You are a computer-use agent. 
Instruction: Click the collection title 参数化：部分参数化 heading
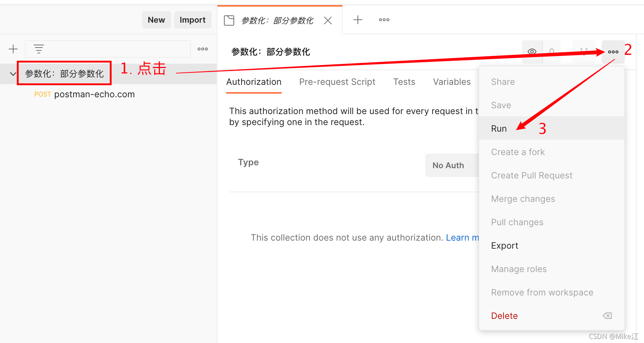click(x=271, y=52)
